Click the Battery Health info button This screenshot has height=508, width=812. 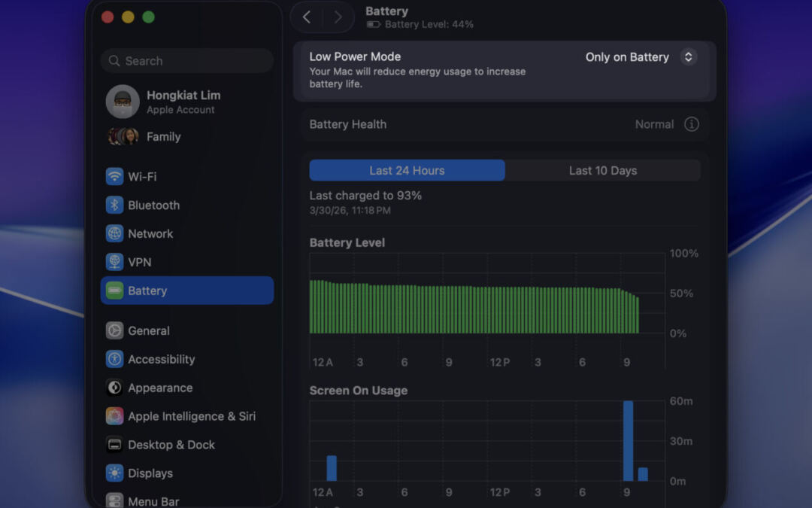tap(692, 124)
